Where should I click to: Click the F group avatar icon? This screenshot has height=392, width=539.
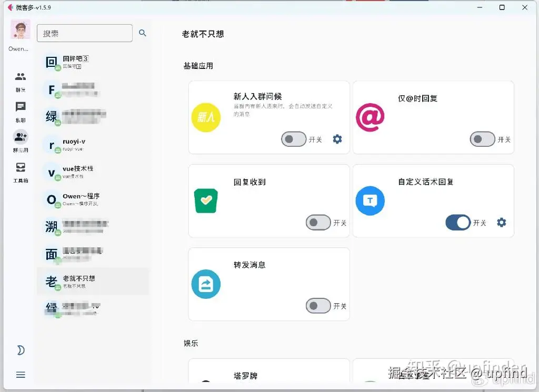click(52, 89)
